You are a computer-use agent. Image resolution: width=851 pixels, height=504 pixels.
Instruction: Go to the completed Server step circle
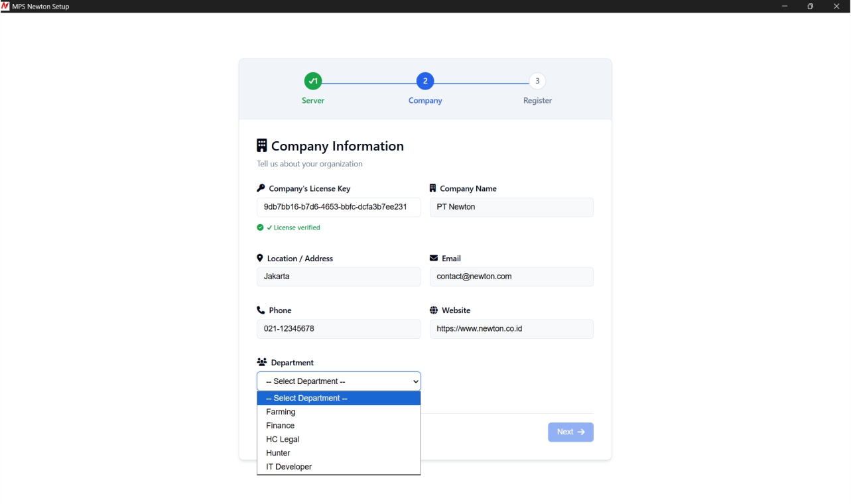313,82
